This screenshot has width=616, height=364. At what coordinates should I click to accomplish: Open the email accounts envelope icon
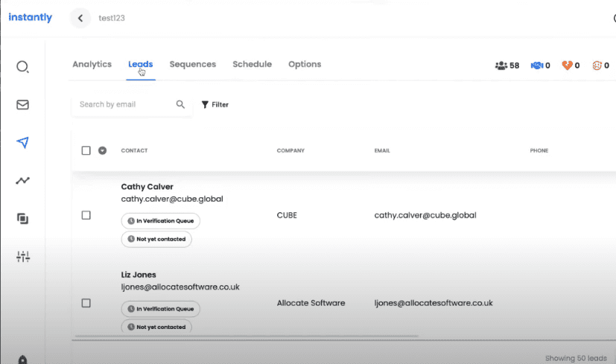(22, 104)
